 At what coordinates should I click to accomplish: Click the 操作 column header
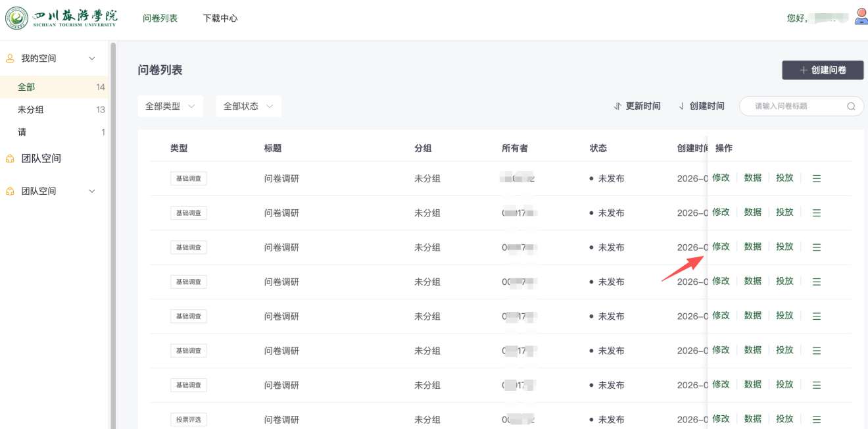[724, 149]
